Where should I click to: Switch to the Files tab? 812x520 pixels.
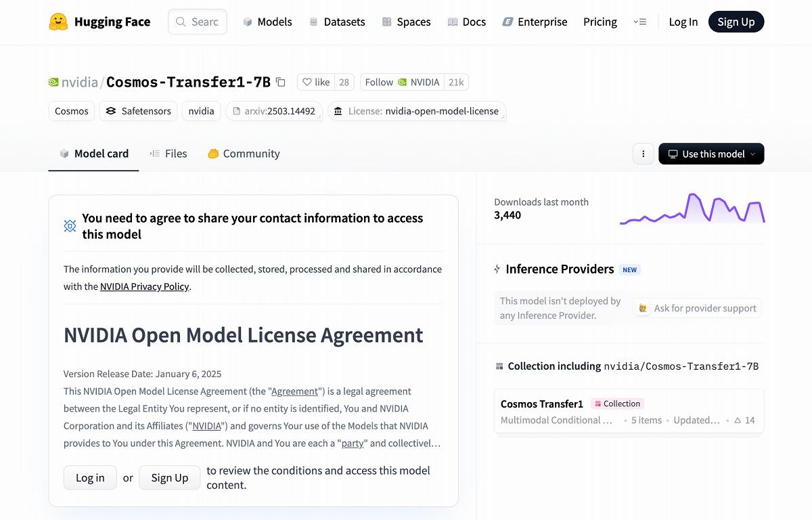coord(168,154)
